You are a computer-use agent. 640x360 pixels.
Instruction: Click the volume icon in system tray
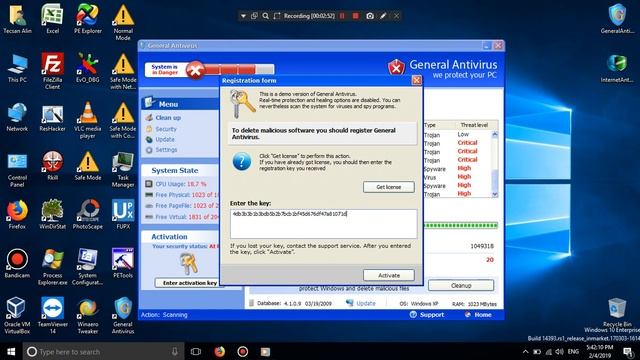(560, 351)
